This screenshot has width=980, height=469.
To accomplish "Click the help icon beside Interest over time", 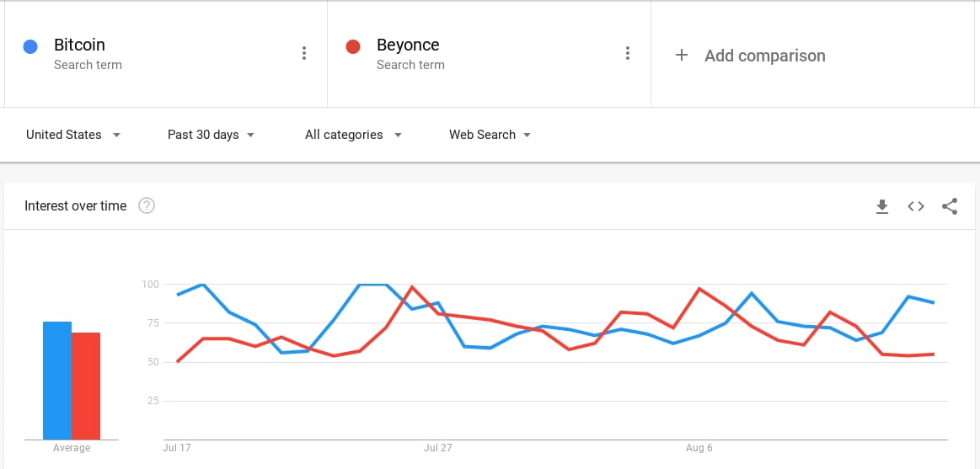I will click(x=147, y=205).
